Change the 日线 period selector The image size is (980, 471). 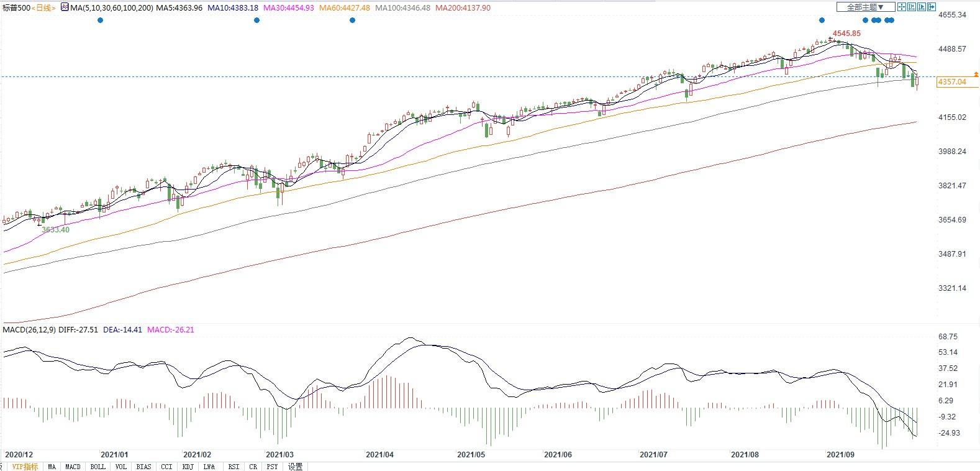coord(43,8)
